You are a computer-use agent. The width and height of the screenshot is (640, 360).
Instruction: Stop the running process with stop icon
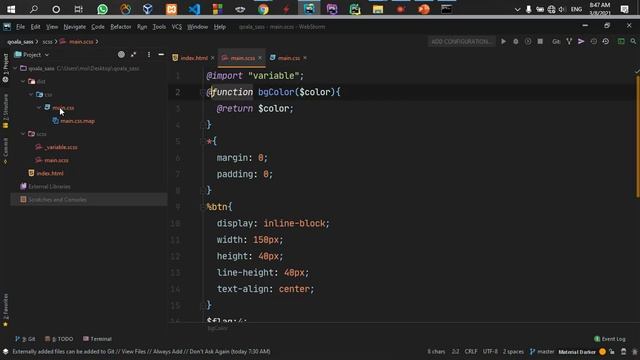pos(540,41)
